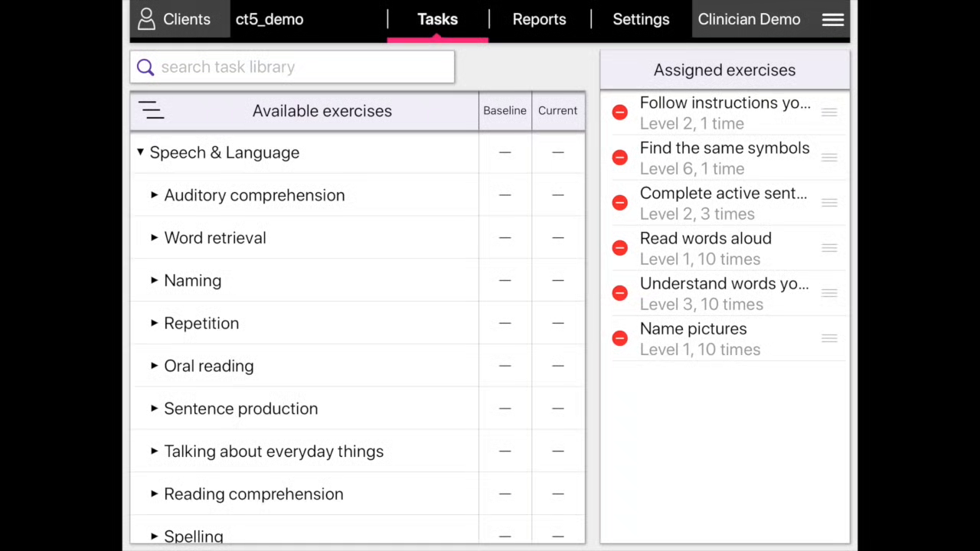Open the hamburger menu in top bar
980x551 pixels.
832,20
